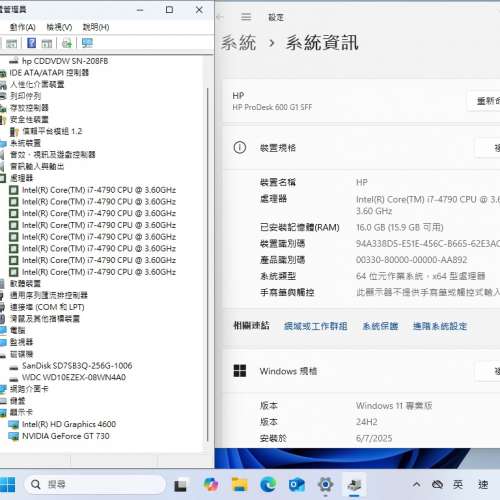Click the display adapter icon beside NVIDIA GeForce GT 730
500x500 pixels.
point(14,436)
